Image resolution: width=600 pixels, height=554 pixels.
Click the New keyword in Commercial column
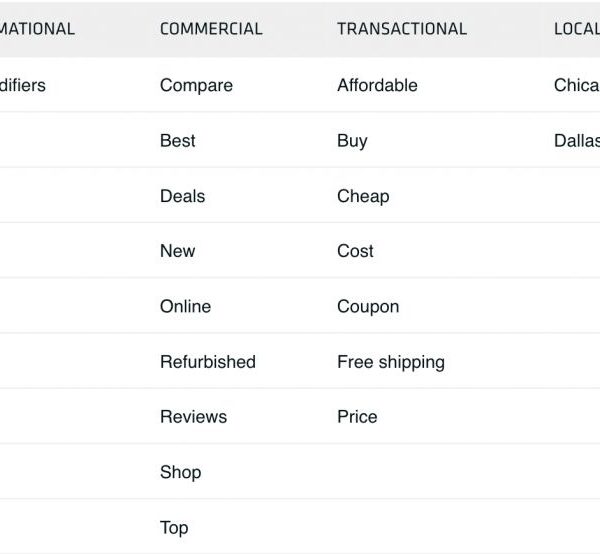coord(178,251)
